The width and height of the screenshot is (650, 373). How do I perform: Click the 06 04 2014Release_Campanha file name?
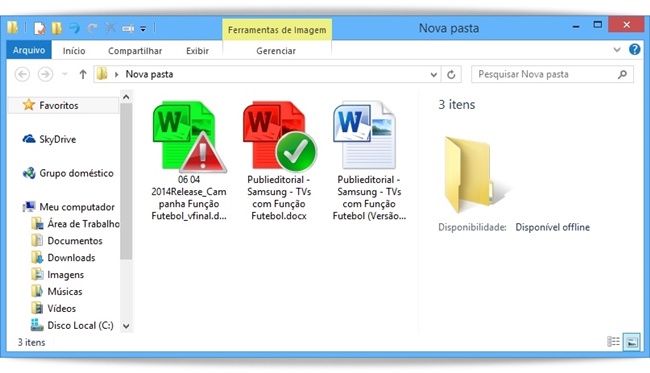pos(189,198)
